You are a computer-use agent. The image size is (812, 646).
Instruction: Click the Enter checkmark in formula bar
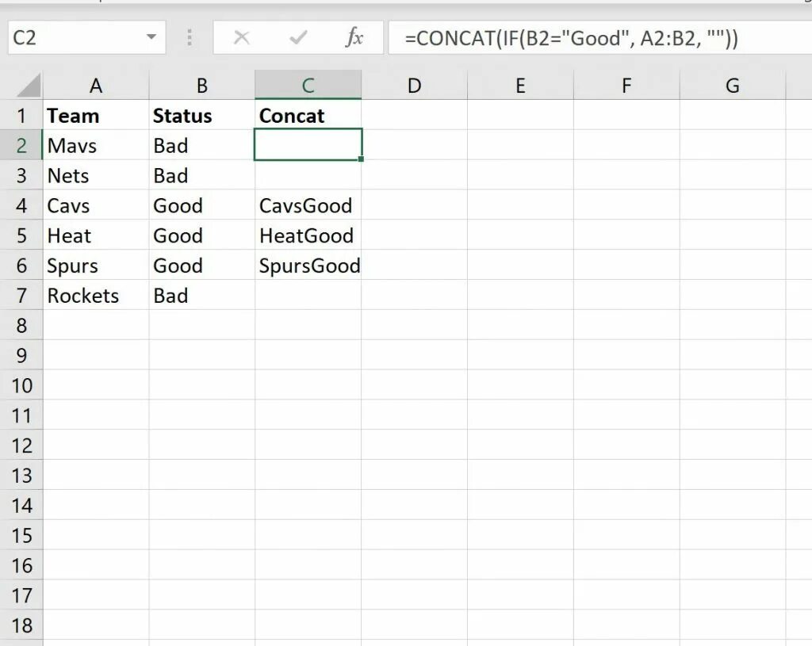(298, 37)
